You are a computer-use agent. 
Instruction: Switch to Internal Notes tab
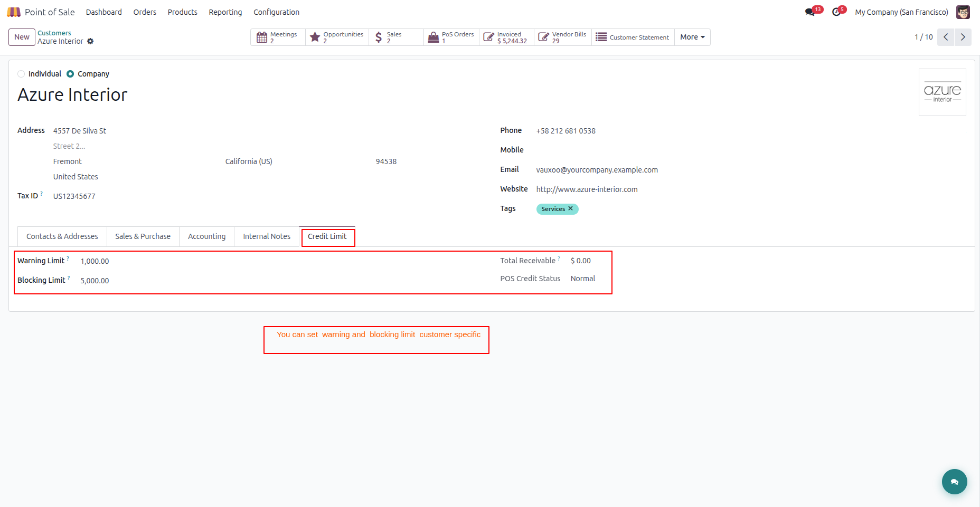click(267, 236)
